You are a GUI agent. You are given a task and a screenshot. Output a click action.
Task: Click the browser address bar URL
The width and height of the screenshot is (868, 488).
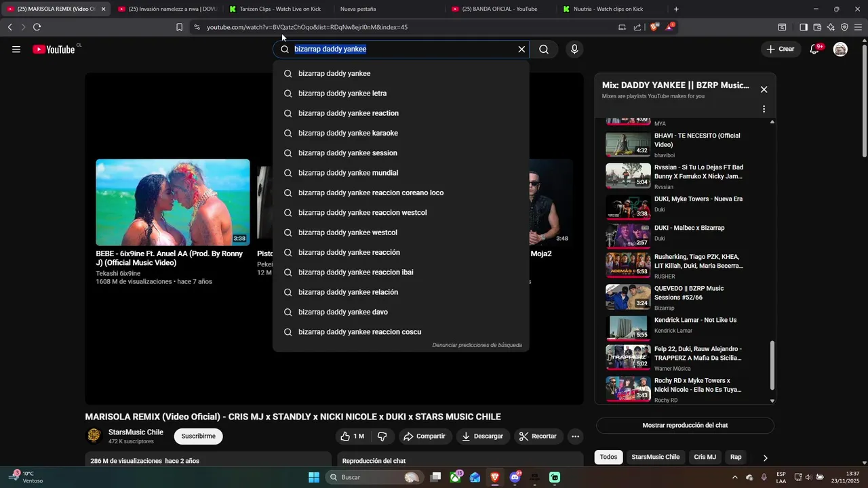coord(307,27)
